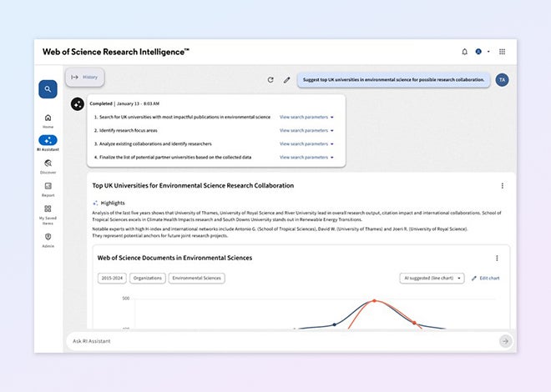Open Report section in sidebar
Screen dimensions: 551x392
click(48, 188)
